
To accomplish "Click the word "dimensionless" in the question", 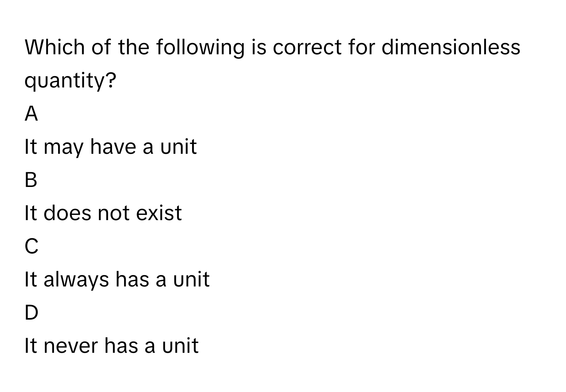I will 451,47.
